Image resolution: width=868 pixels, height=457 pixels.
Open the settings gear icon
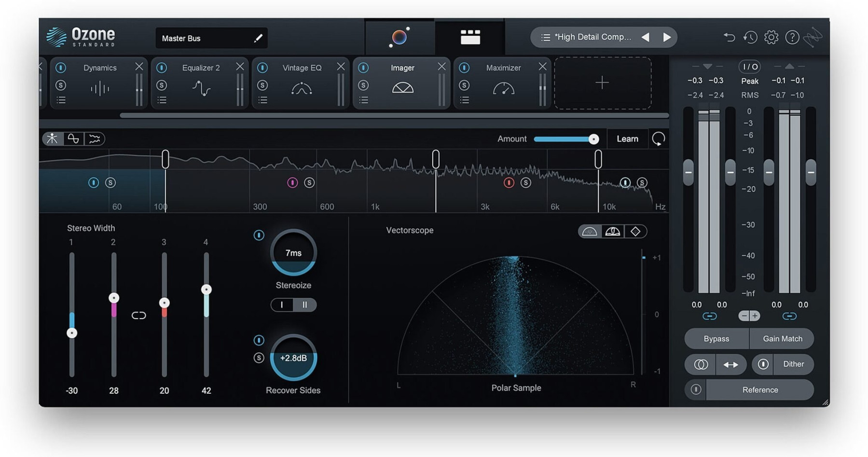[x=771, y=37]
